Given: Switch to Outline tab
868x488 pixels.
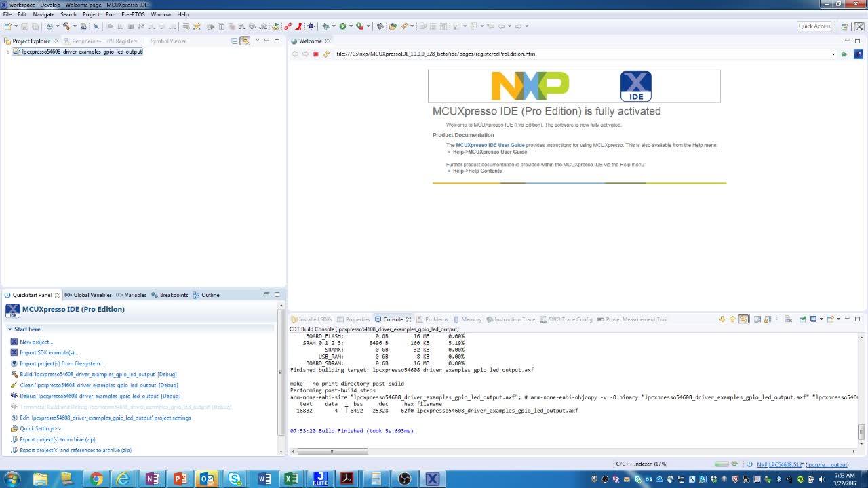Looking at the screenshot, I should (x=206, y=295).
